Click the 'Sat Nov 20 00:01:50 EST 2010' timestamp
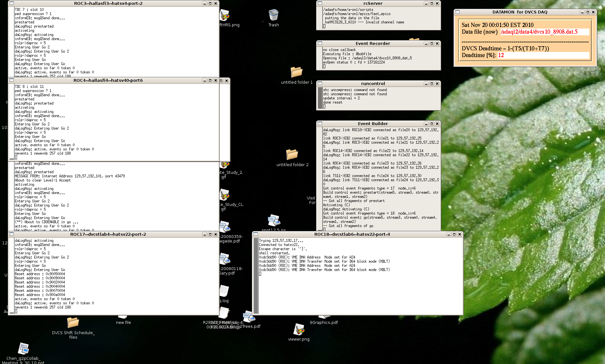This screenshot has height=364, width=605. [498, 25]
